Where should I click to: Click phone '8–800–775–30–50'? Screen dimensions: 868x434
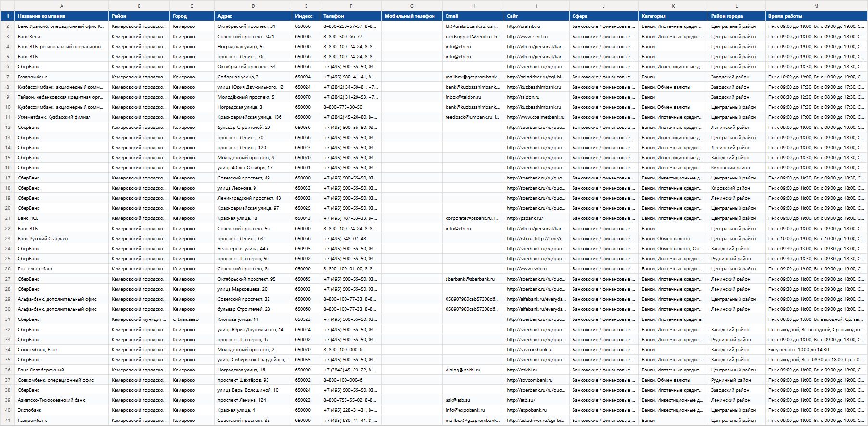[x=351, y=107]
